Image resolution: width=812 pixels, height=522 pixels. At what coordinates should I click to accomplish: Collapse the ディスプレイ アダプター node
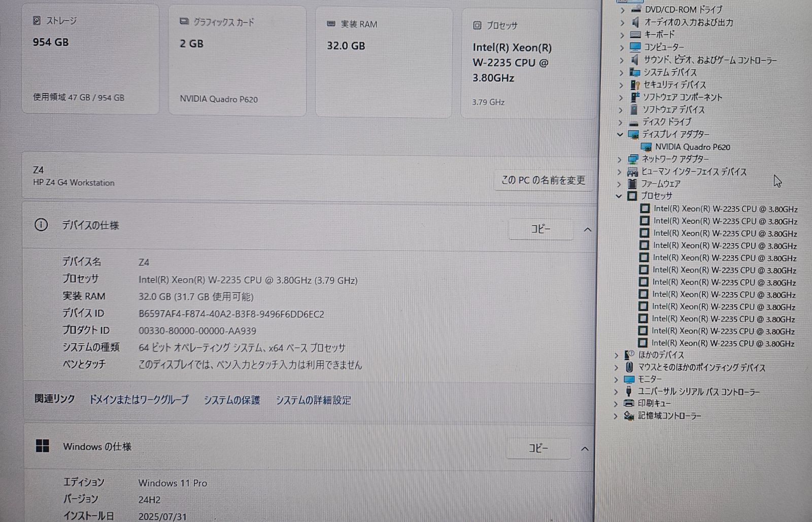tap(619, 134)
